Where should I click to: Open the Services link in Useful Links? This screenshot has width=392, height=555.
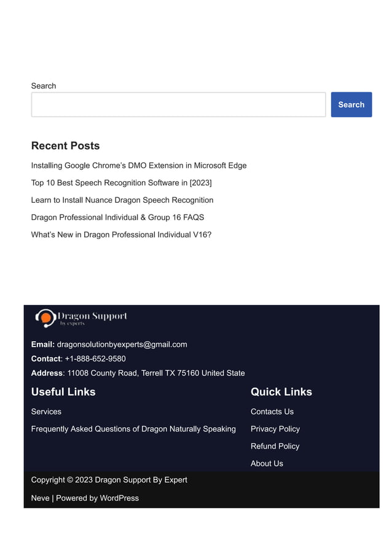pos(46,411)
